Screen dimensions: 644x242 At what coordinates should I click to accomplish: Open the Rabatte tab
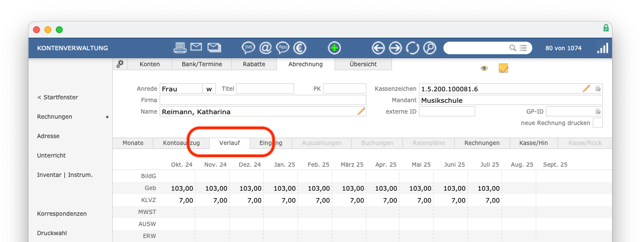click(x=254, y=64)
